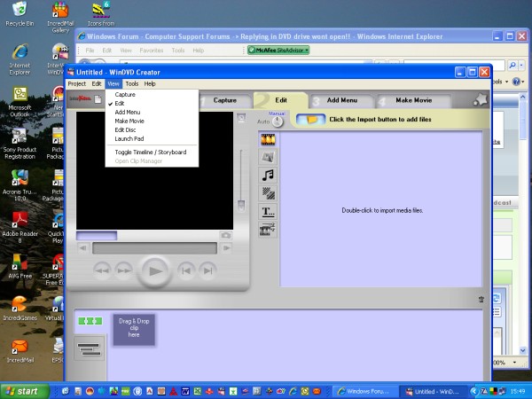
Task: Click the trash can icon above storyboard
Action: click(481, 300)
